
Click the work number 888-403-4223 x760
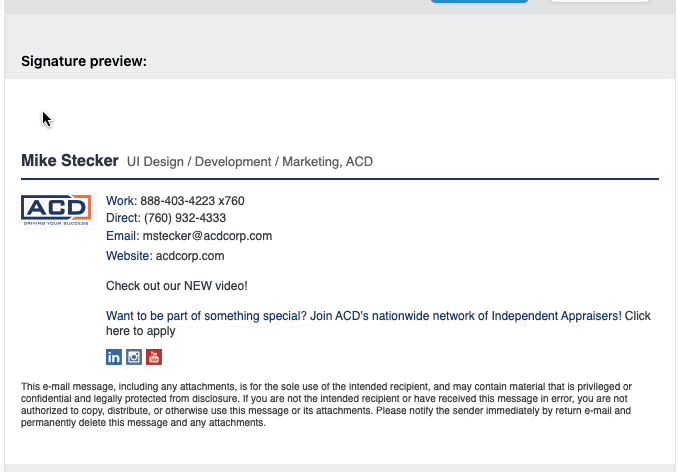click(192, 201)
